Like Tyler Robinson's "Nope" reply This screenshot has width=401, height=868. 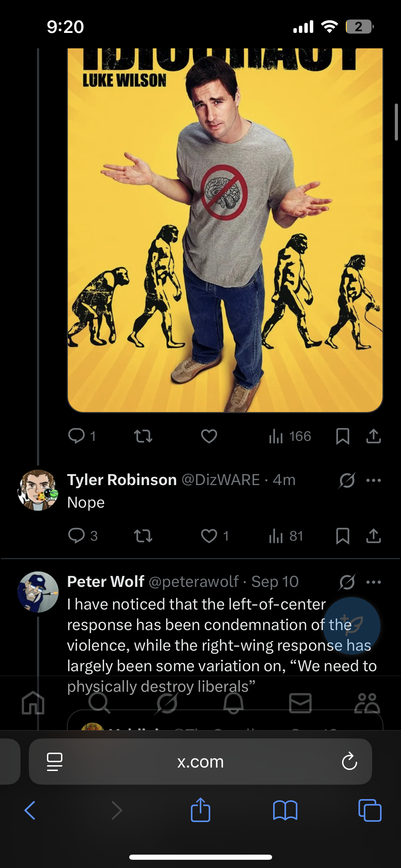pyautogui.click(x=209, y=536)
